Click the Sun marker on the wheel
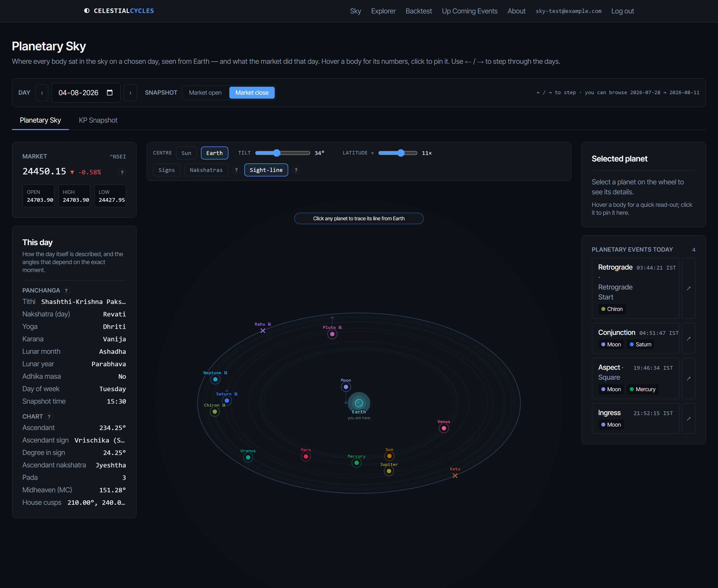The height and width of the screenshot is (588, 718). 389,456
